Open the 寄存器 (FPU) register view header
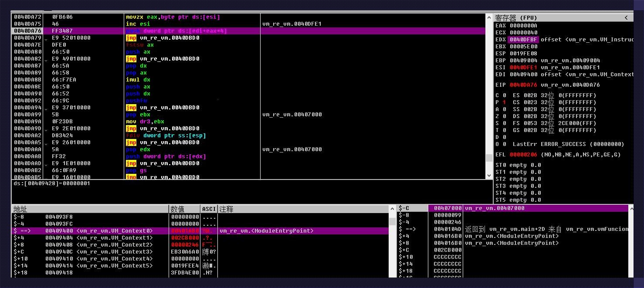Image resolution: width=644 pixels, height=288 pixels. coord(516,18)
